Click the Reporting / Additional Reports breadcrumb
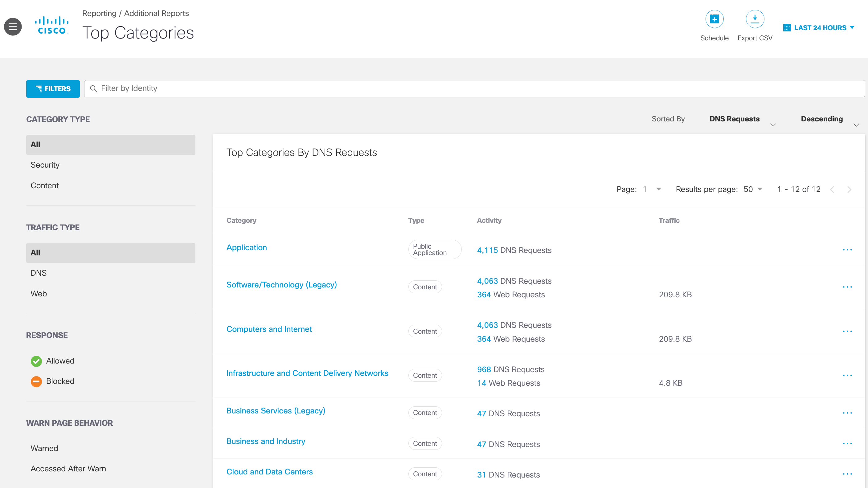This screenshot has height=488, width=868. pyautogui.click(x=135, y=14)
